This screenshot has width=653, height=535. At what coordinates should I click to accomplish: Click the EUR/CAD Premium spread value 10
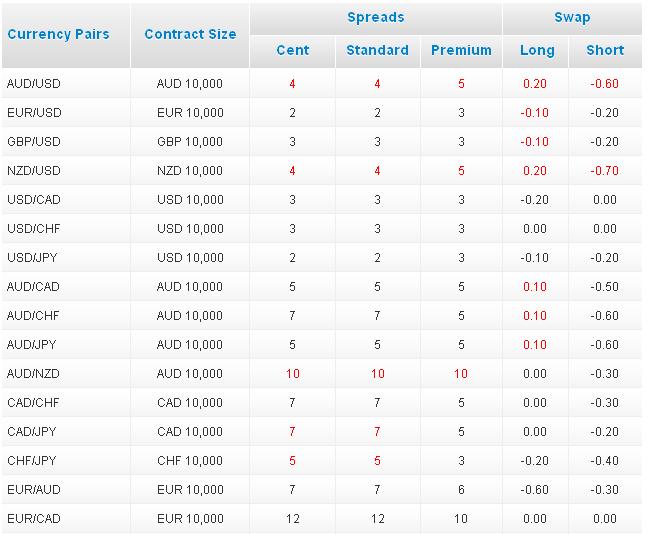(461, 519)
